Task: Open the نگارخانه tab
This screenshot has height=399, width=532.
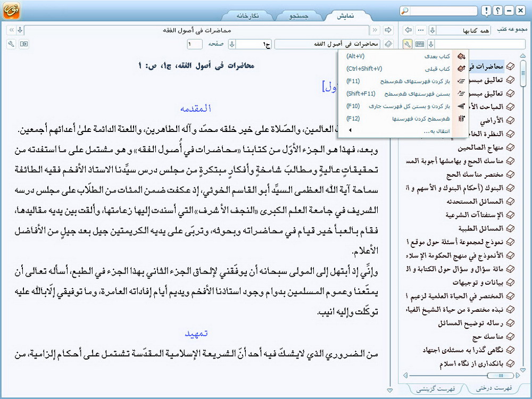Action: [x=247, y=16]
